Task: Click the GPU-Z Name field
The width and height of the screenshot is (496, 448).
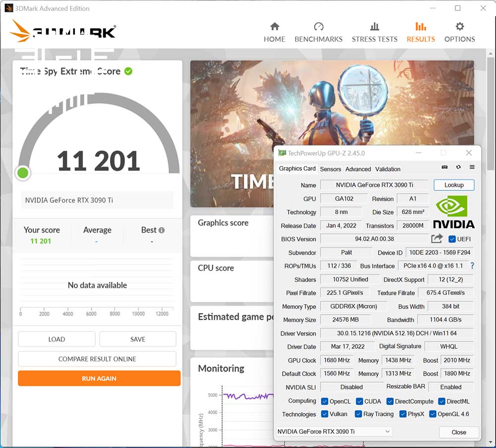Action: [x=374, y=185]
